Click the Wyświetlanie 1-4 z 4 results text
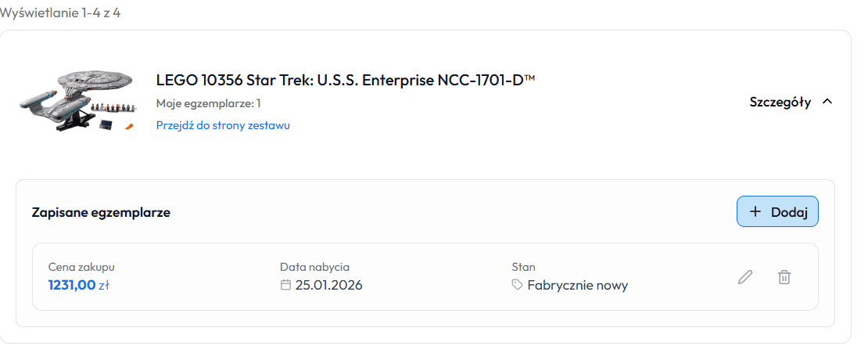This screenshot has width=868, height=346. 60,13
